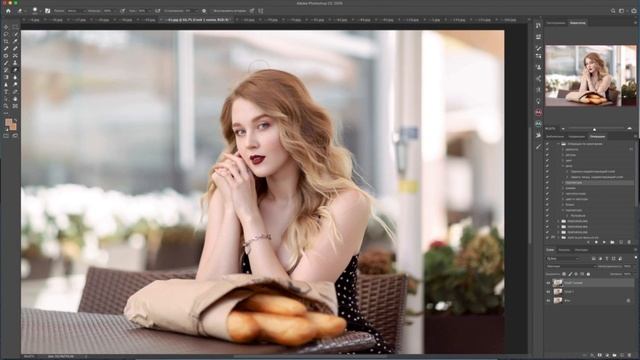Click Navigator zoom-in mountain icon
Viewport: 640px width, 360px height.
coord(629,129)
